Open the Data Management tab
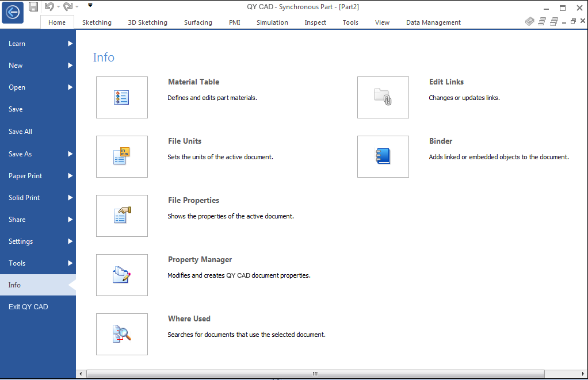 (x=433, y=22)
